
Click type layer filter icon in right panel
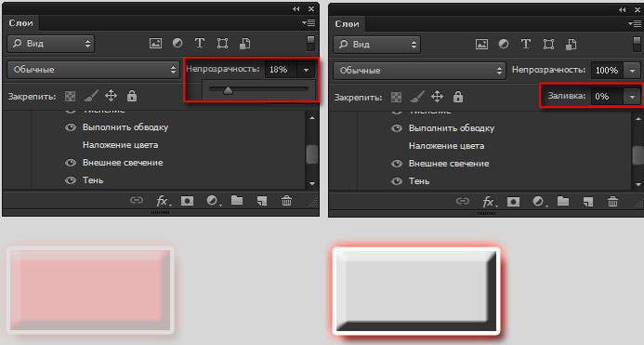pos(526,44)
